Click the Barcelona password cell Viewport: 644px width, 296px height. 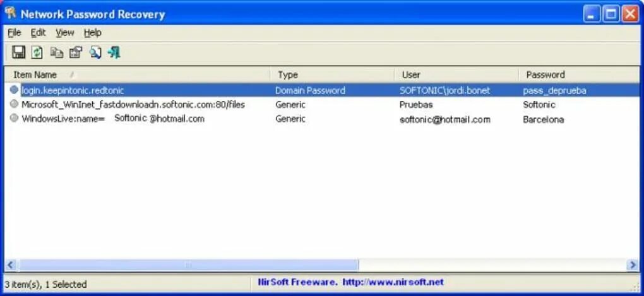[x=543, y=119]
